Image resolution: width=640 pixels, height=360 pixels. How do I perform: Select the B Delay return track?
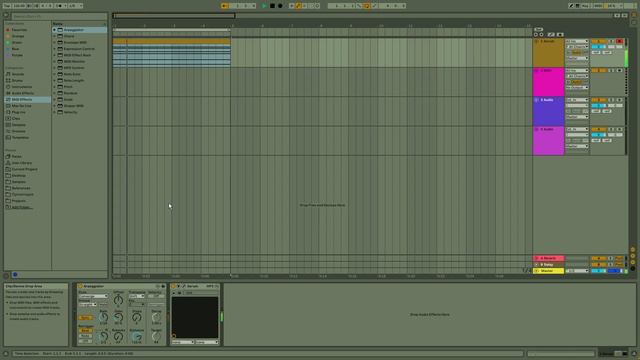(548, 264)
